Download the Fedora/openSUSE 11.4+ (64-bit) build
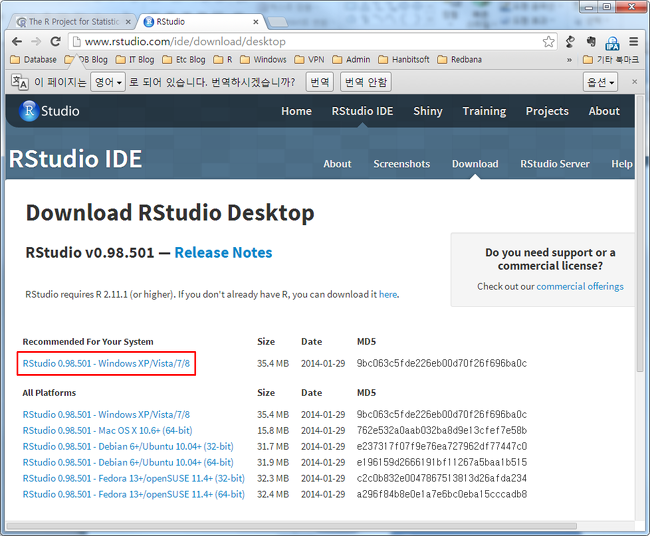650x536 pixels. pyautogui.click(x=133, y=494)
